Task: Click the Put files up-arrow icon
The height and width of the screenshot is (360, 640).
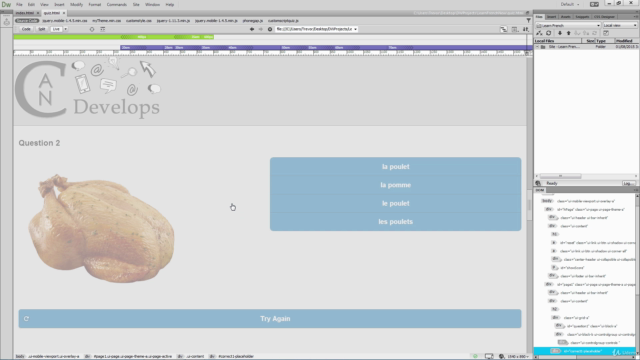Action: click(569, 33)
